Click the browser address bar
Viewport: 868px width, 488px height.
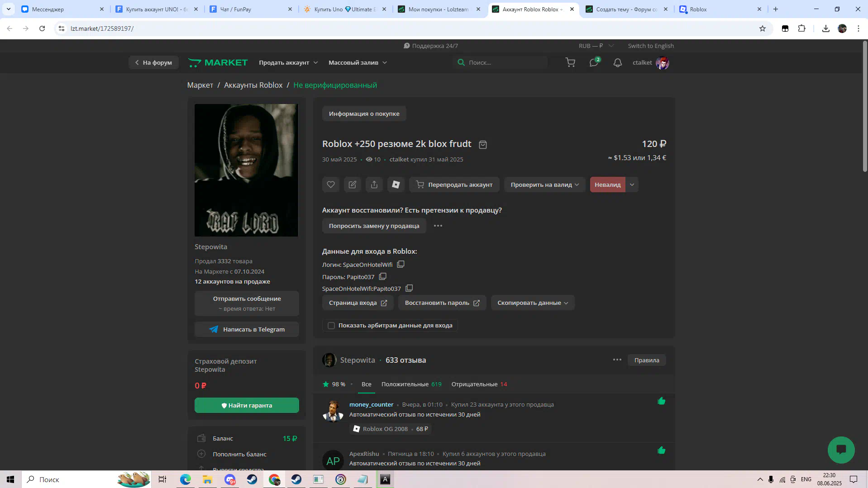[407, 28]
